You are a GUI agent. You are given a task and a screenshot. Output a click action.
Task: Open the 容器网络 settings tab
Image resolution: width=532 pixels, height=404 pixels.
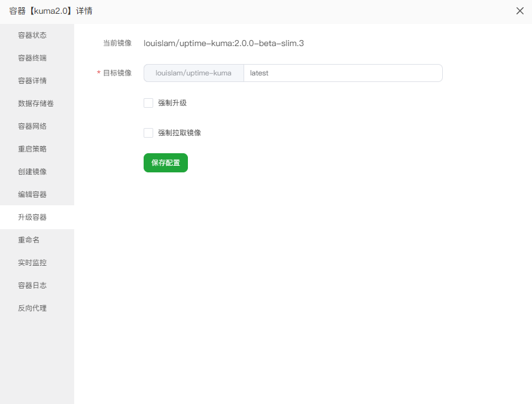coord(32,126)
